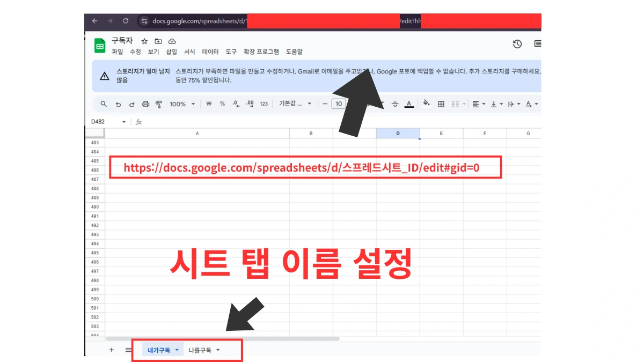Toggle percent number format
644x362 pixels.
pos(222,104)
